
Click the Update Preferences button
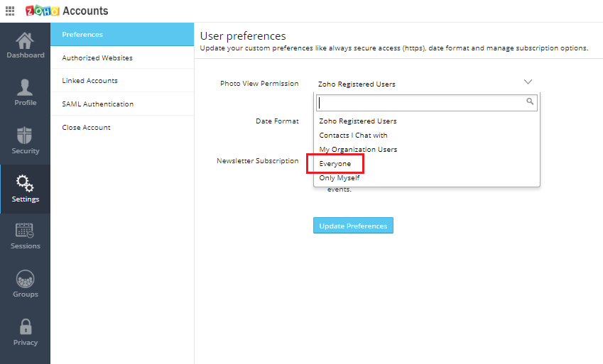pos(353,226)
